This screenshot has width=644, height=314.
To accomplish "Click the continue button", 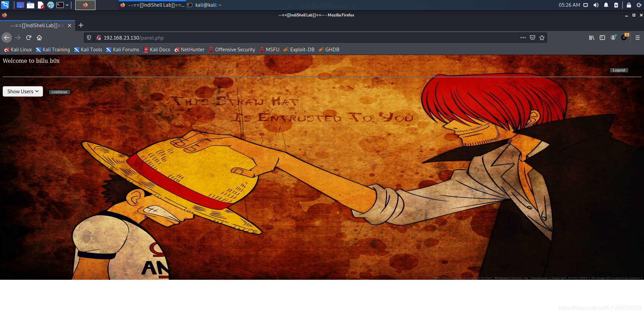I will tap(59, 92).
